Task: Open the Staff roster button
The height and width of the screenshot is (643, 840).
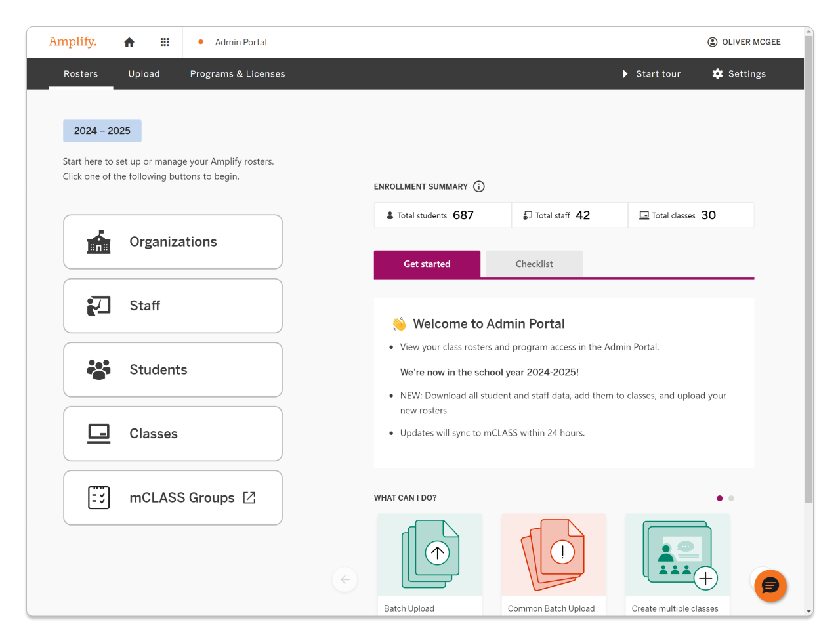Action: point(173,306)
